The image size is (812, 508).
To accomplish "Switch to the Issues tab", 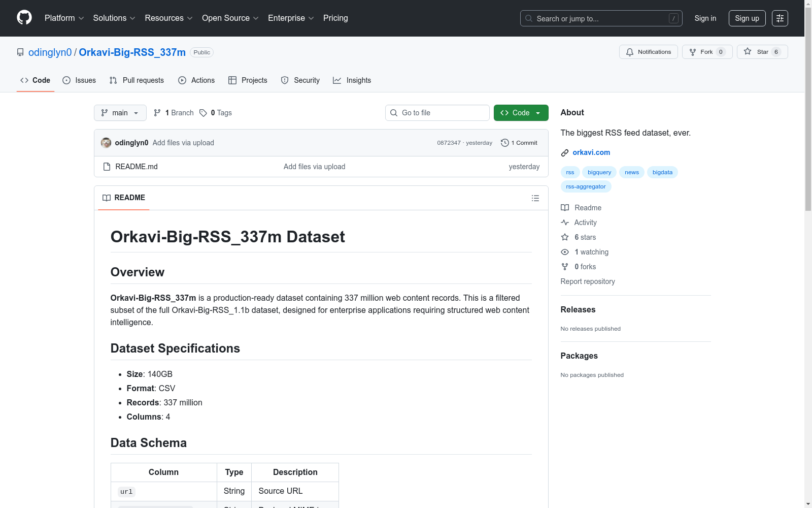I will coord(79,80).
